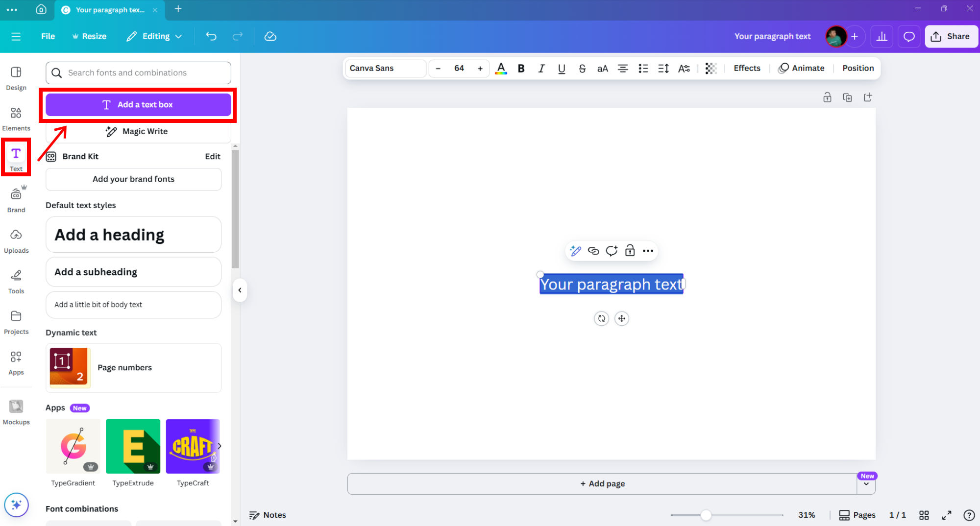Collapse the side panel
The image size is (980, 526).
tap(240, 290)
